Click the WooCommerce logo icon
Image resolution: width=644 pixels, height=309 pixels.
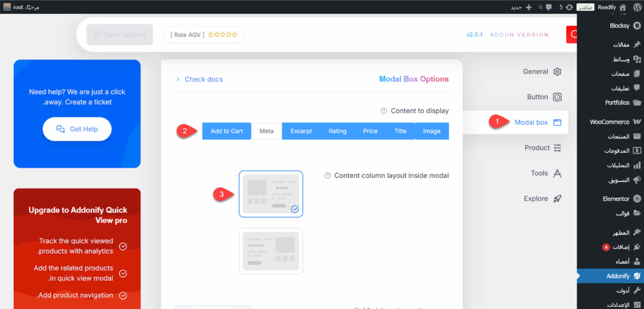(637, 122)
